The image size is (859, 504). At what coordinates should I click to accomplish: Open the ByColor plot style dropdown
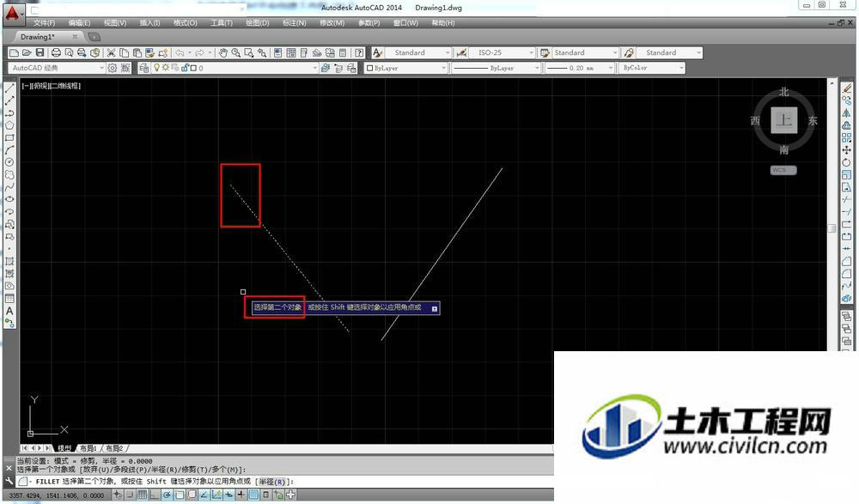click(652, 68)
